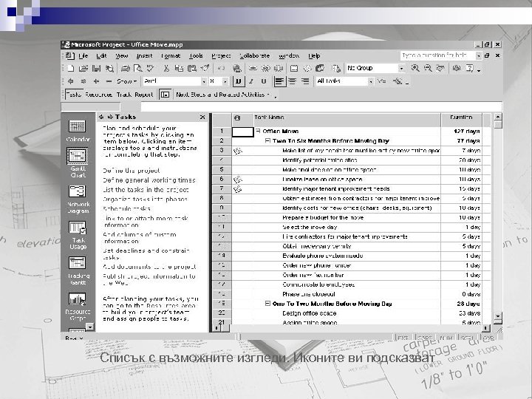Cut the selection using the scissors icon
Screen dimensions: 532x399
[166, 69]
